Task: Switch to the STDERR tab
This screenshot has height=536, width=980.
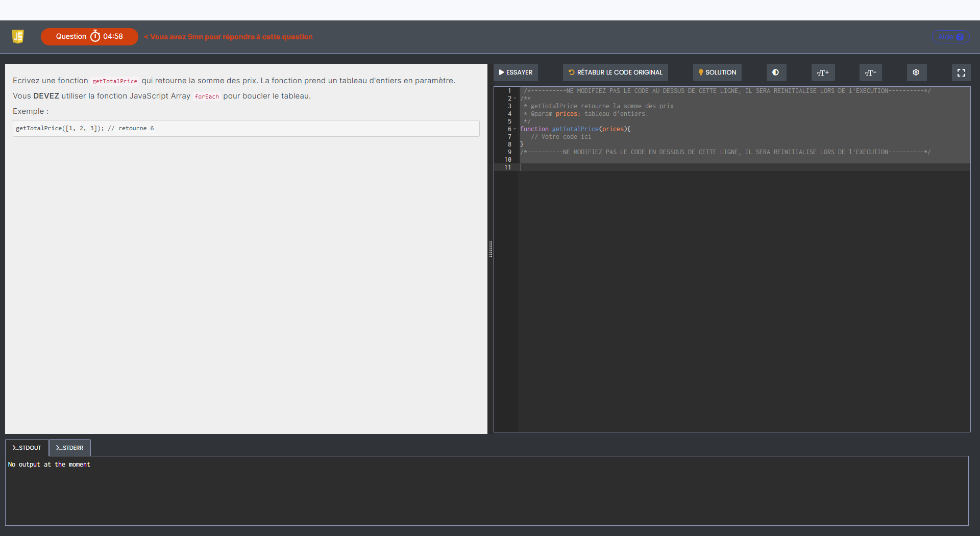Action: [70, 448]
